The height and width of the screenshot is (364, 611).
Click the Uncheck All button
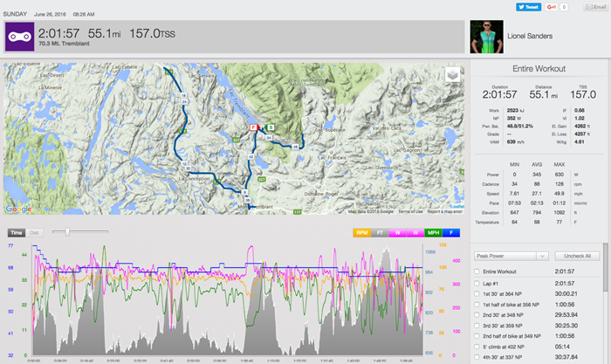click(x=577, y=256)
